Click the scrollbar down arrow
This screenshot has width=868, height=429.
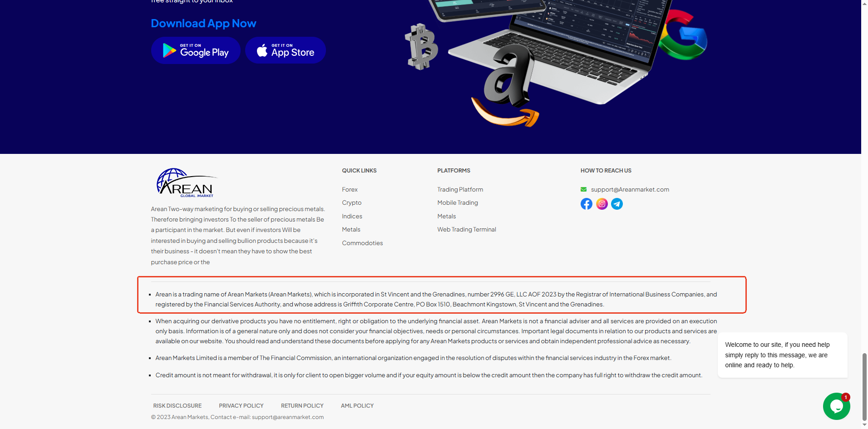(864, 425)
